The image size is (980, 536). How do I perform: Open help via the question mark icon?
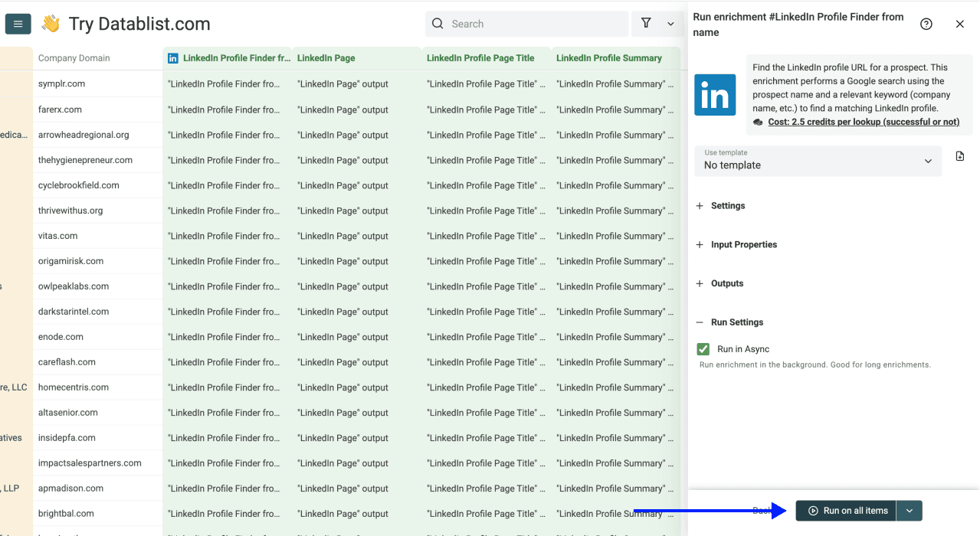pos(926,24)
